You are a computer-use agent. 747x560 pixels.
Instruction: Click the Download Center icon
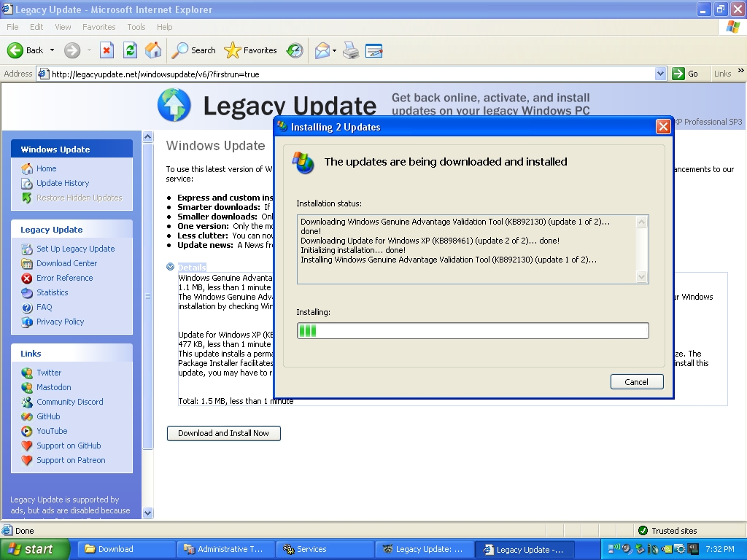(x=27, y=263)
